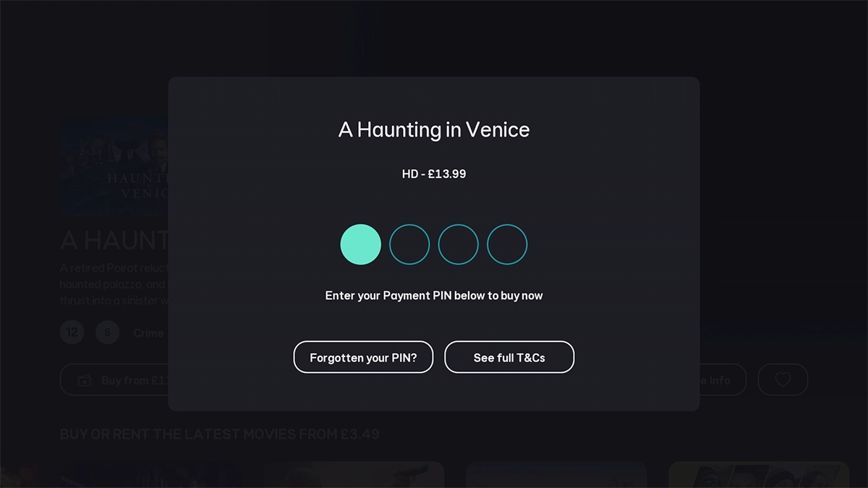Click the third PIN entry circle
This screenshot has height=488, width=868.
(x=458, y=244)
